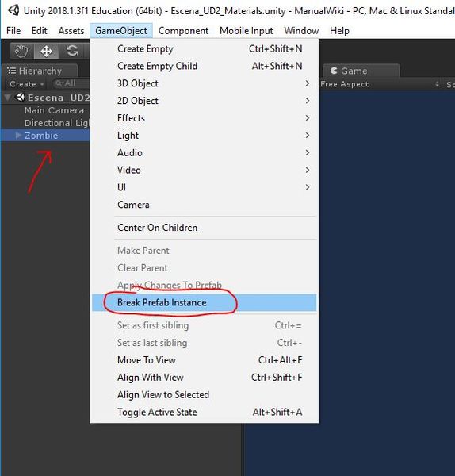Open the Create dropdown in Hierarchy

[26, 84]
